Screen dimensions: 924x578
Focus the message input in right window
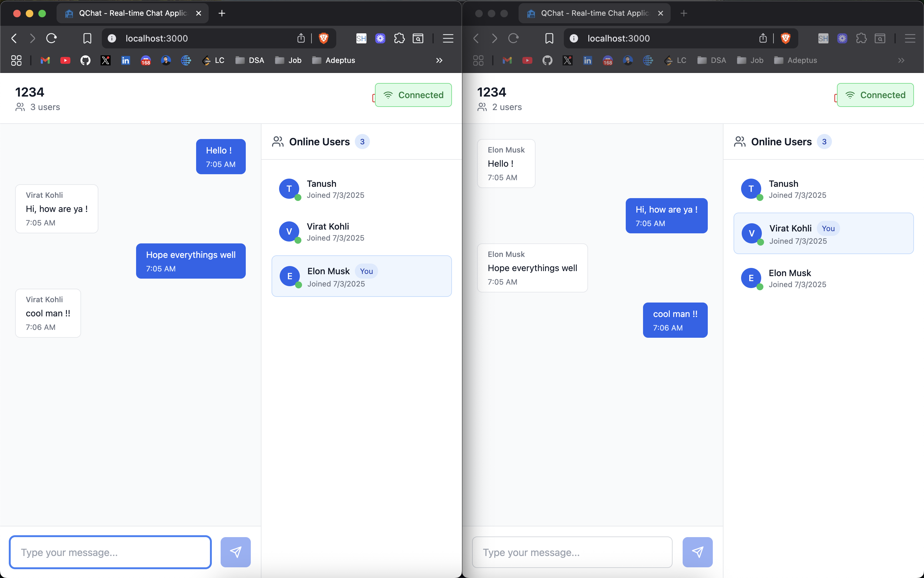point(572,552)
